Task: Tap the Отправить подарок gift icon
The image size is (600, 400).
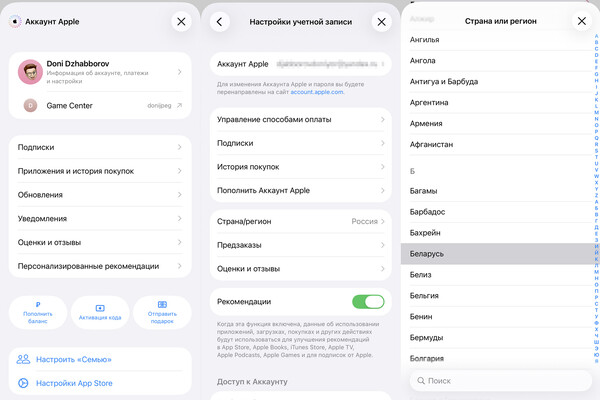Action: 162,305
